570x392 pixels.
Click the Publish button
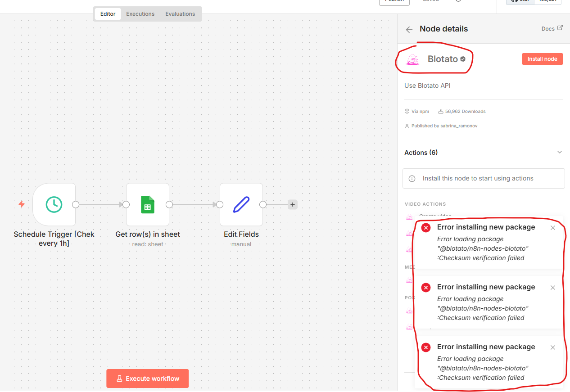pos(394,1)
